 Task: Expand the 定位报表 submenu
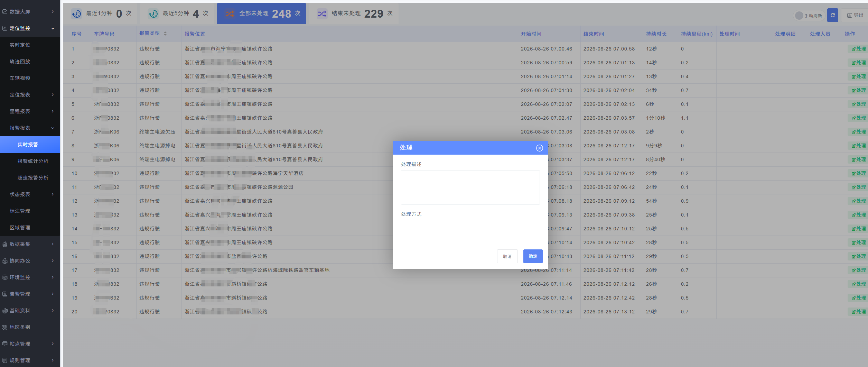(x=30, y=94)
